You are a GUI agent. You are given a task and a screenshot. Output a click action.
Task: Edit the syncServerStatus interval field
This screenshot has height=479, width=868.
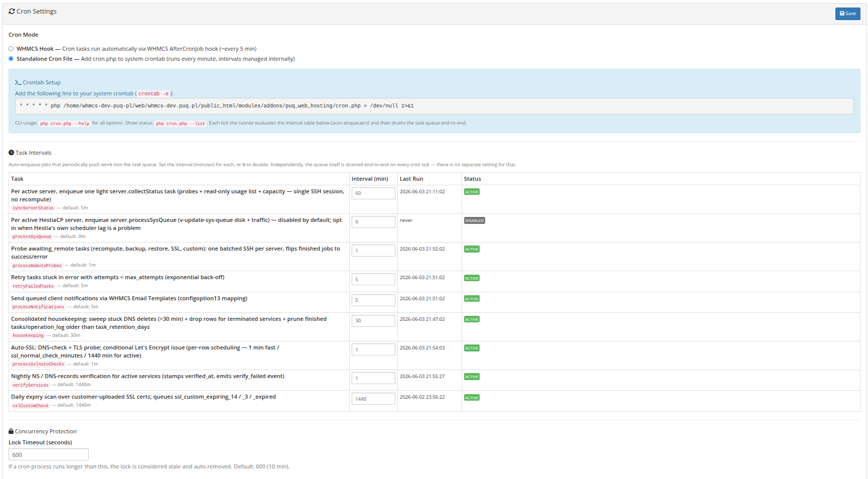tap(373, 193)
